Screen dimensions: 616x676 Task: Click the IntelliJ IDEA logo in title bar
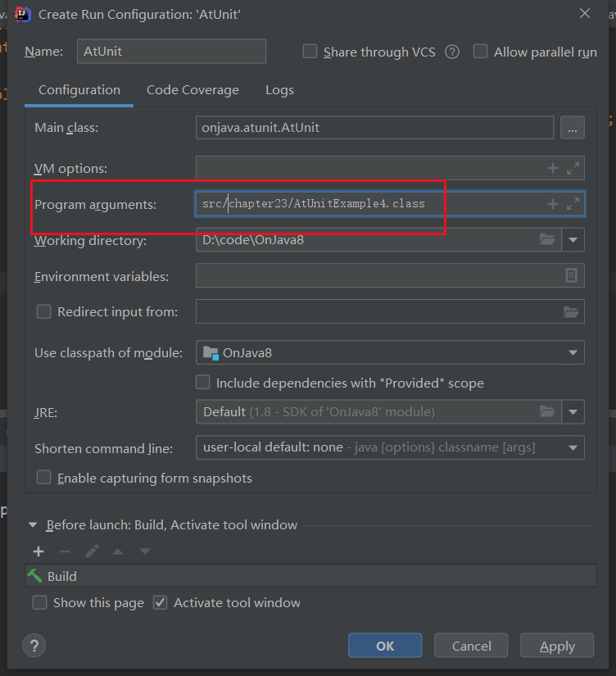[22, 14]
